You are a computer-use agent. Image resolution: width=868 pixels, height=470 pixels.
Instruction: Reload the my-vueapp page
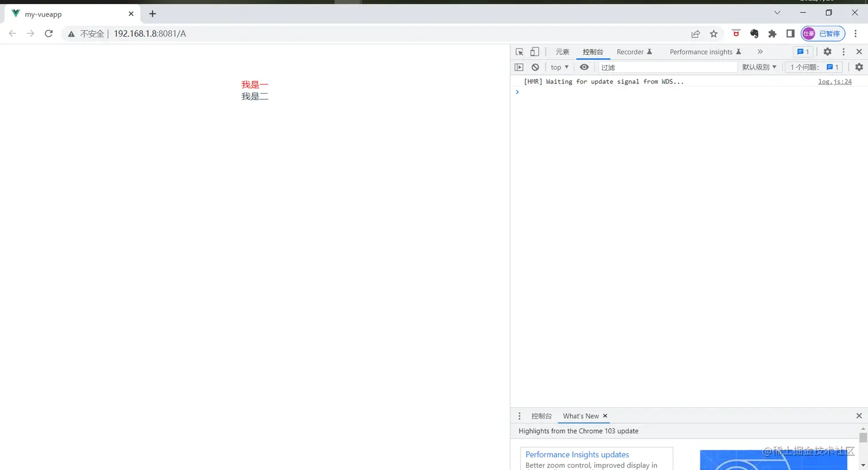[49, 34]
